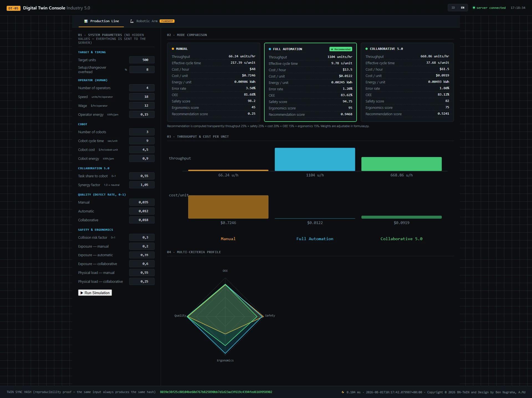Select the Production Line tab
The image size is (532, 398).
(x=101, y=21)
